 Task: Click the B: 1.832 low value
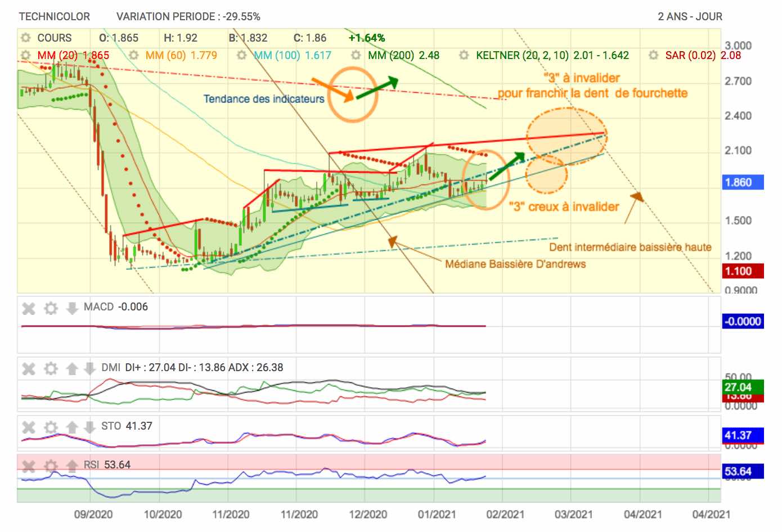click(x=248, y=38)
